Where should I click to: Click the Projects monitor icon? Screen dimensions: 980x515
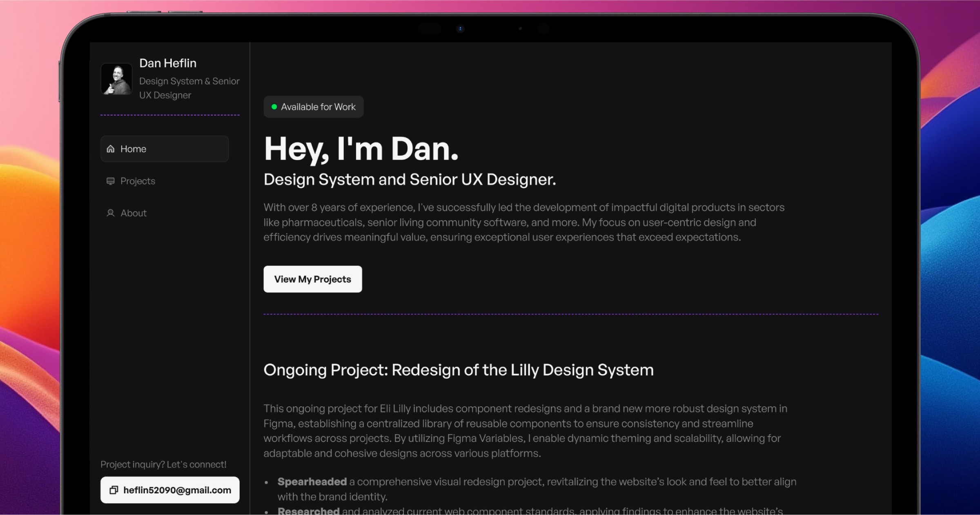coord(111,181)
